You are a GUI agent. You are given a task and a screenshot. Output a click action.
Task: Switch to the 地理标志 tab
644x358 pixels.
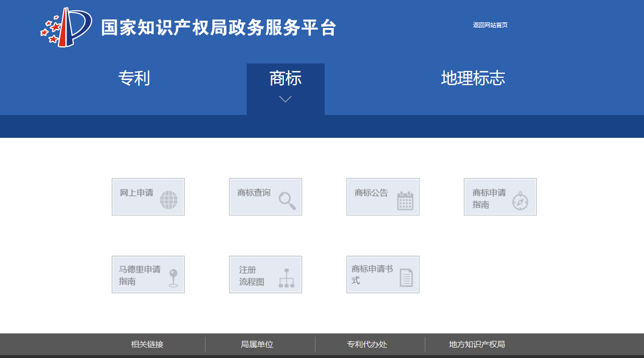[x=472, y=78]
